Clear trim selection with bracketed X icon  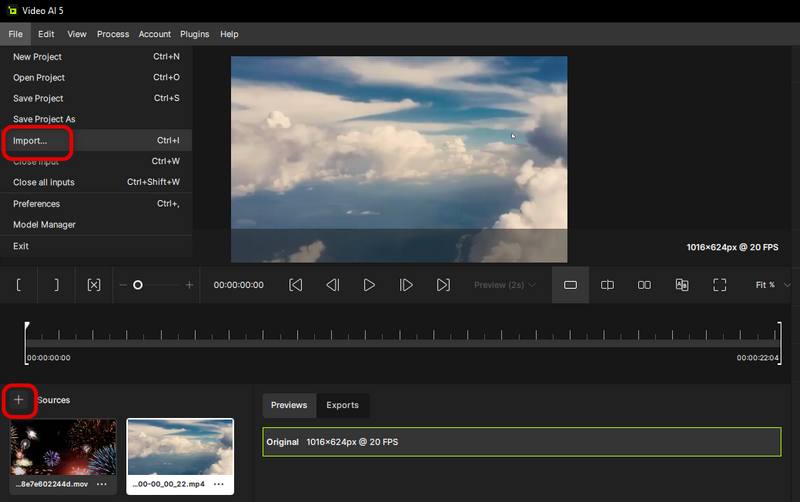(x=94, y=285)
